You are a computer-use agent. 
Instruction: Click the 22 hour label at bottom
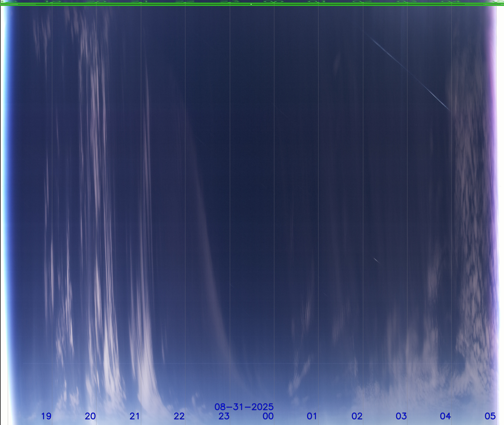tap(179, 416)
